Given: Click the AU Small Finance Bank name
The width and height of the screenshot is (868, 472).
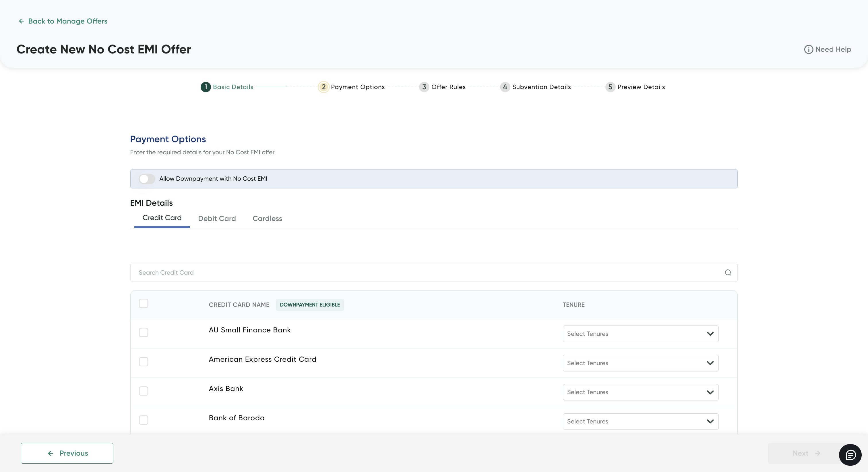Looking at the screenshot, I should 250,330.
